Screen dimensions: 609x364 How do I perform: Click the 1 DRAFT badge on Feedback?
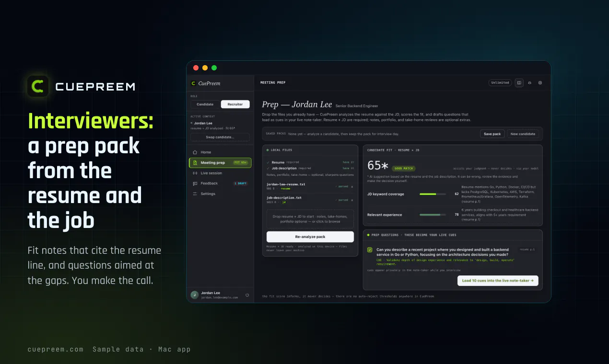(x=241, y=183)
